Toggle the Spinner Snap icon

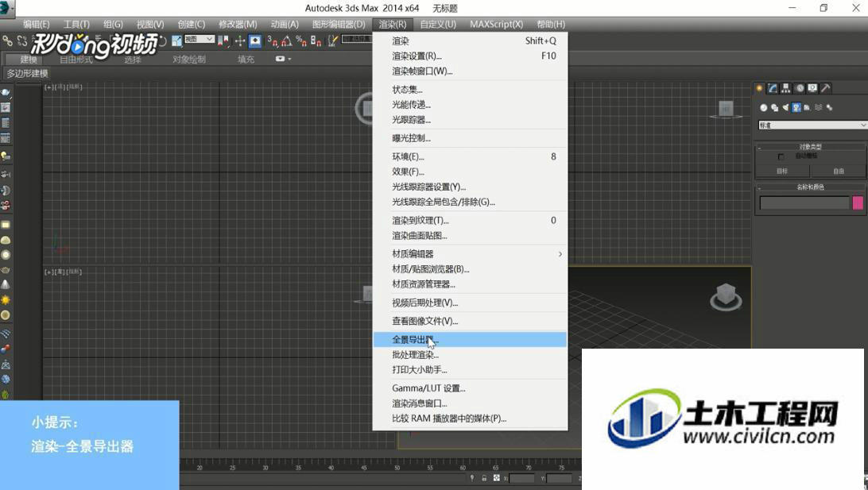coord(316,41)
